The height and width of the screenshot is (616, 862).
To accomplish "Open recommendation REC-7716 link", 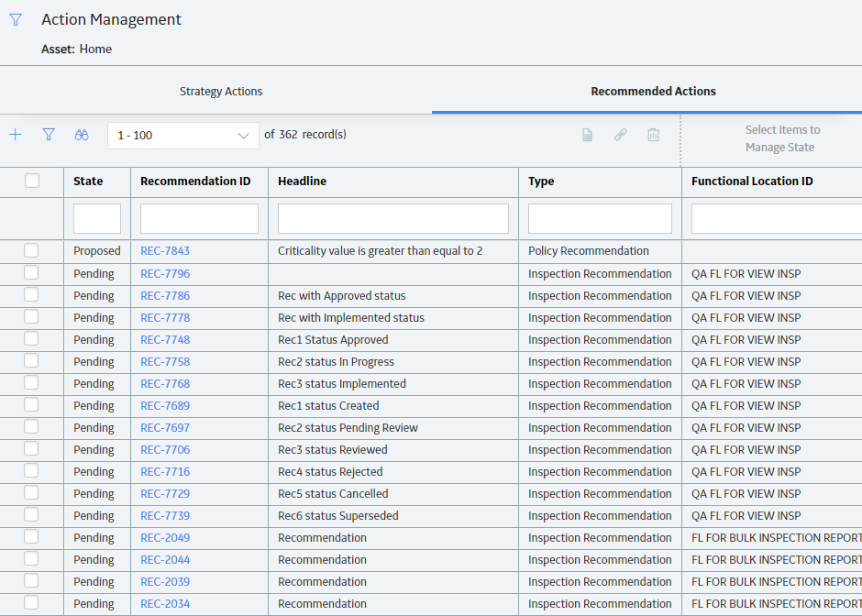I will point(165,471).
